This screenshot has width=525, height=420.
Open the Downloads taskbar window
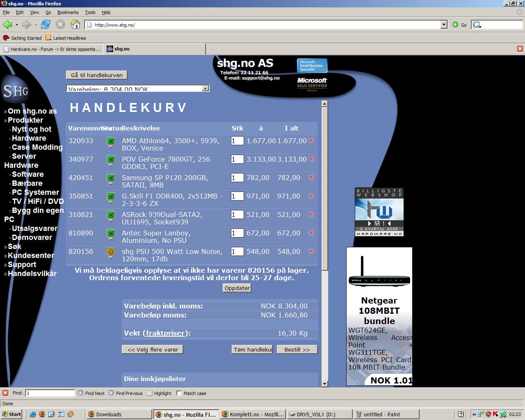[119, 414]
